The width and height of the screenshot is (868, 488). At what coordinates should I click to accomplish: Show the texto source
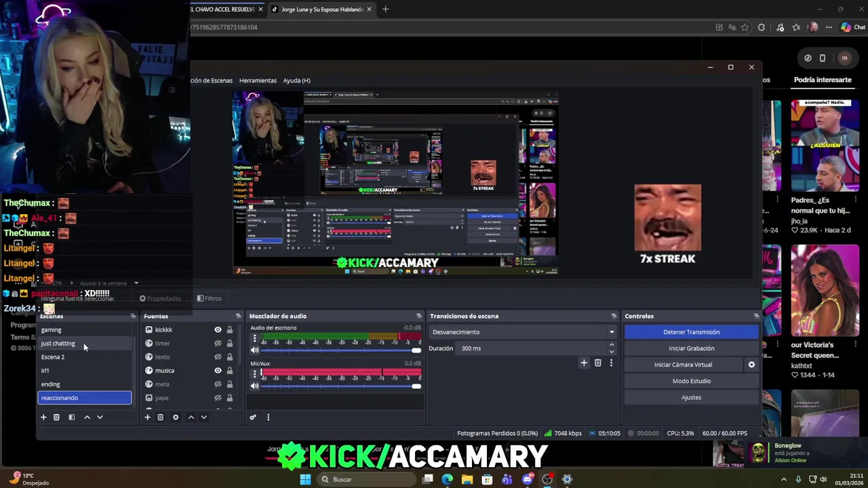(218, 357)
